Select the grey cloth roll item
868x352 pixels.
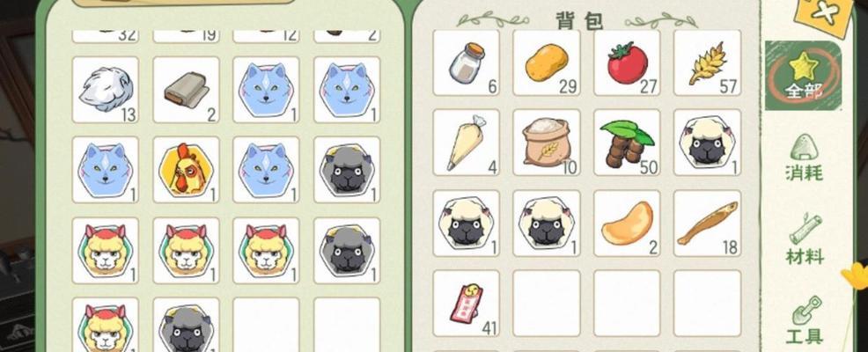(186, 90)
